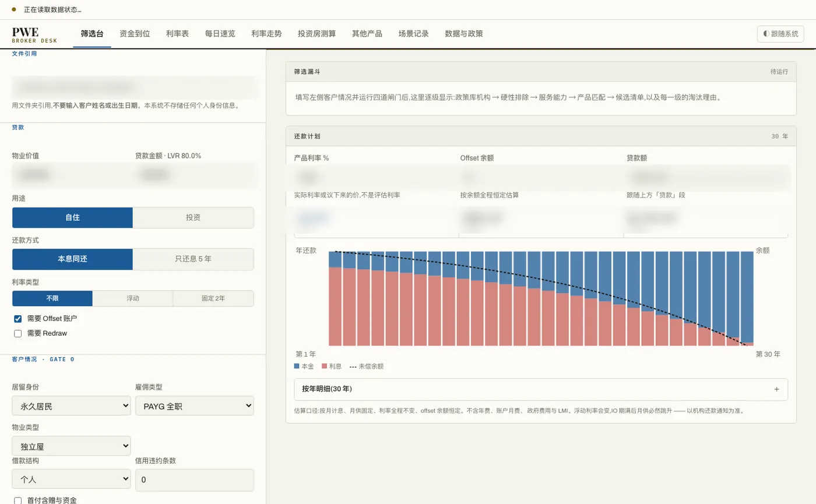This screenshot has width=816, height=504.
Task: Click the PWE Broker Desk logo
Action: click(x=34, y=34)
